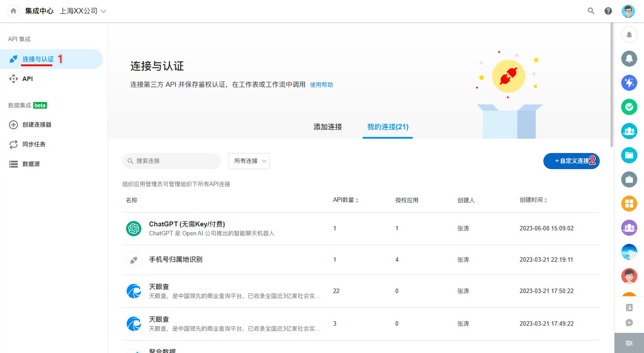This screenshot has width=644, height=353.
Task: Open the 所有连接 filter dropdown
Action: [x=249, y=161]
